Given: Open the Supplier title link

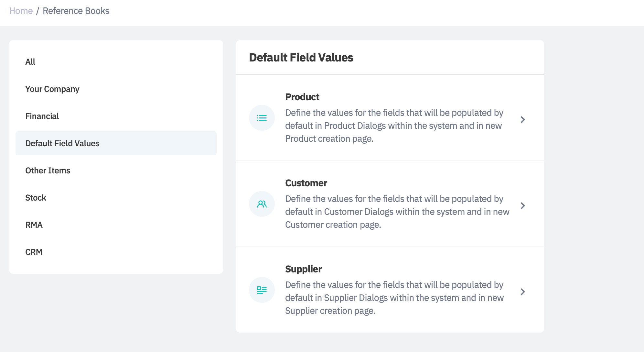Looking at the screenshot, I should point(303,269).
